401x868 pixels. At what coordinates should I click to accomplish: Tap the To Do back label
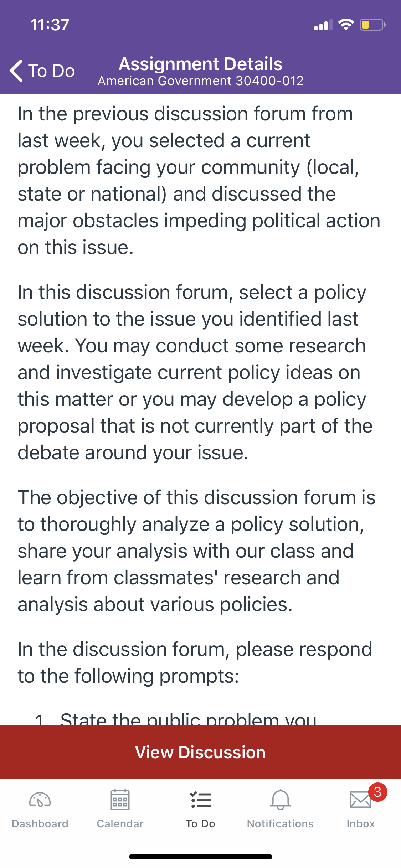point(51,71)
